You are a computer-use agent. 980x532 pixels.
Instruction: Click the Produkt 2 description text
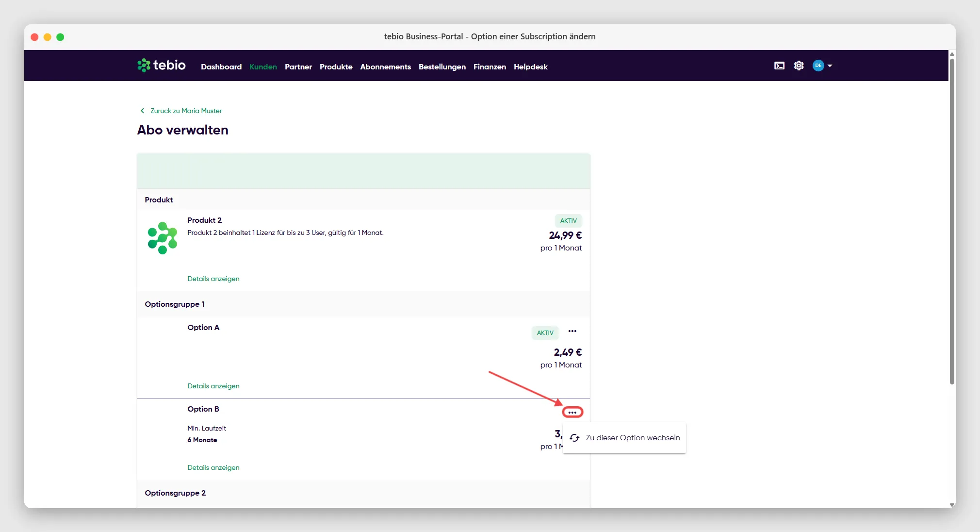tap(285, 233)
